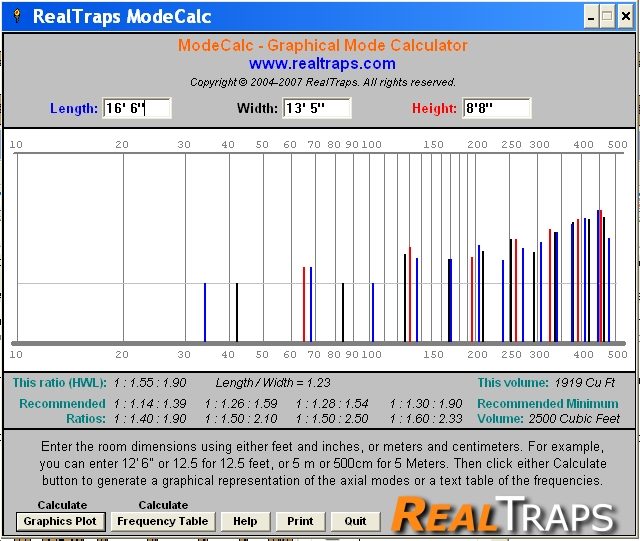Open the www.realtraps.com link
The height and width of the screenshot is (541, 640).
(322, 64)
